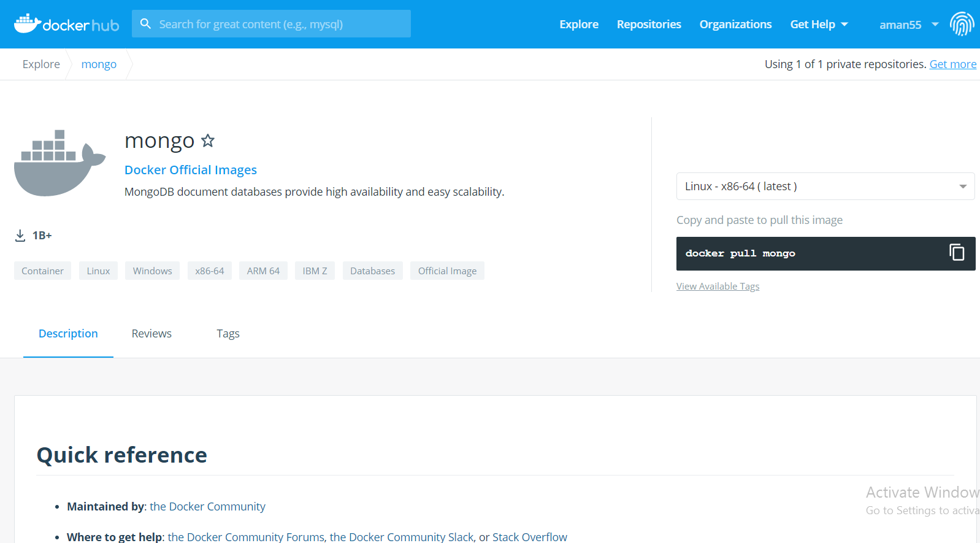The width and height of the screenshot is (980, 543).
Task: Click the Quick reference heading
Action: tap(122, 455)
